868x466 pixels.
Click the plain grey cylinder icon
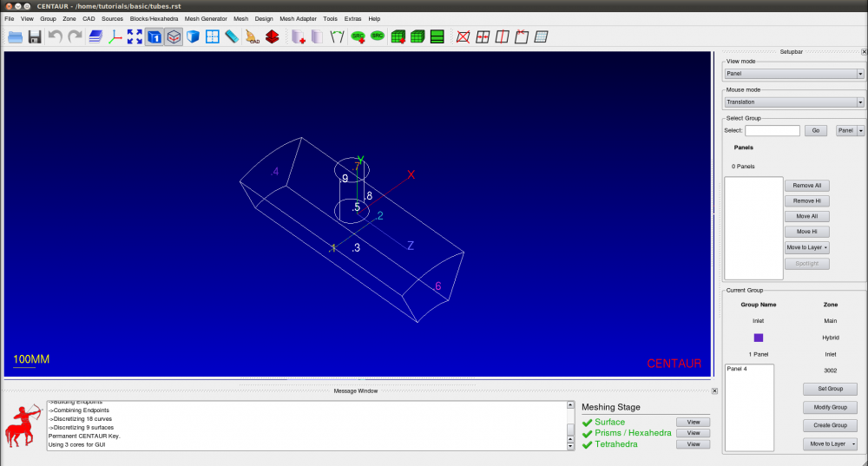(x=317, y=37)
